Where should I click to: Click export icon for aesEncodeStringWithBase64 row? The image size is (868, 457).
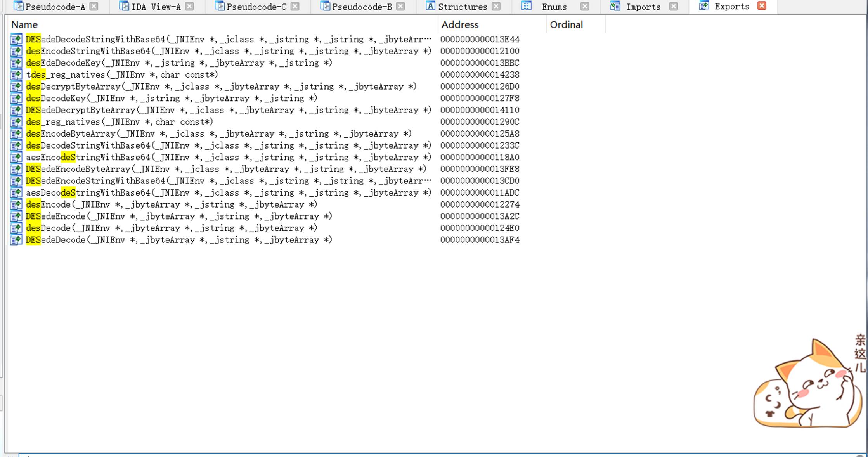(x=16, y=157)
